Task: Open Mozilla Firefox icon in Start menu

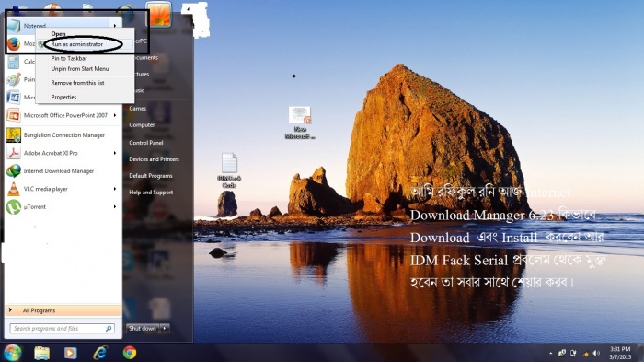Action: pyautogui.click(x=14, y=43)
